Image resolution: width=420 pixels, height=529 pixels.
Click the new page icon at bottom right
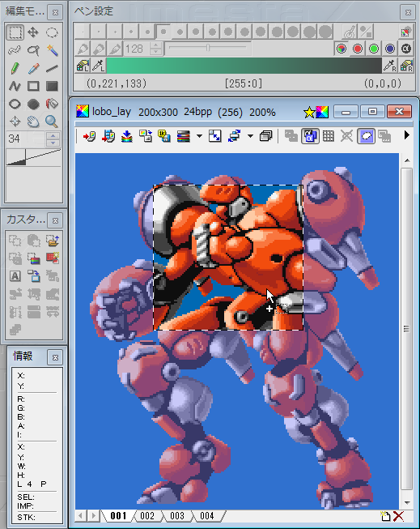(385, 516)
